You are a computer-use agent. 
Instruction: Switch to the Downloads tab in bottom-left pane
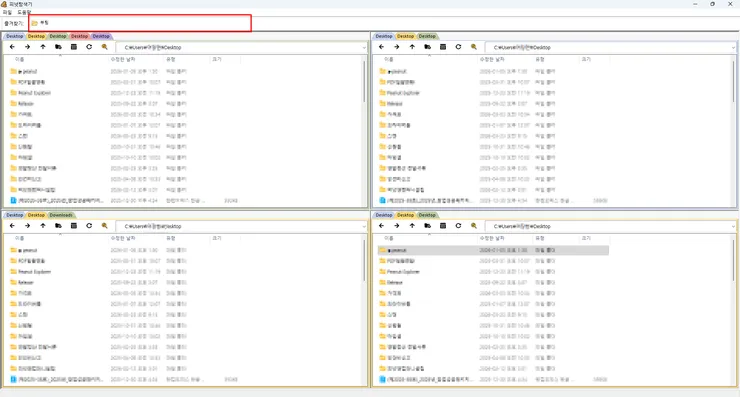click(61, 215)
